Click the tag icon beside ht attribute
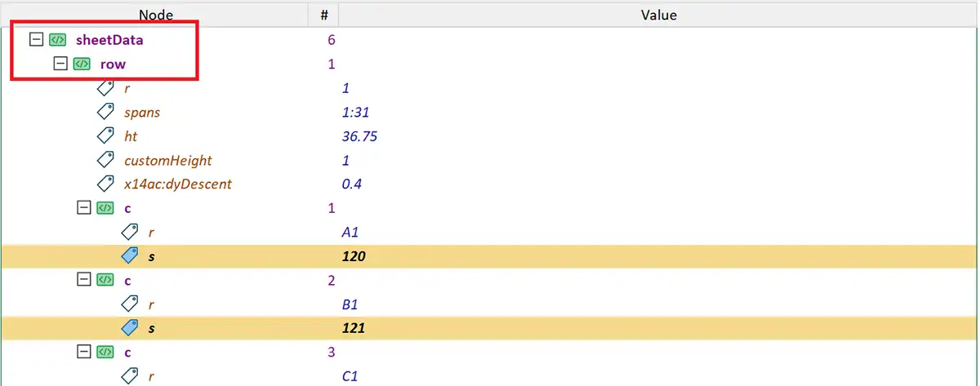Viewport: 980px width, 386px height. (105, 135)
